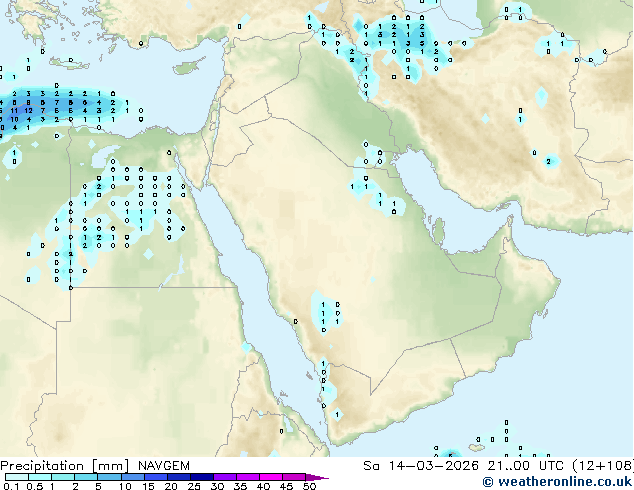Click the 'Precipitation [mm]' legend title
Viewport: 634px width, 490px height.
click(65, 466)
